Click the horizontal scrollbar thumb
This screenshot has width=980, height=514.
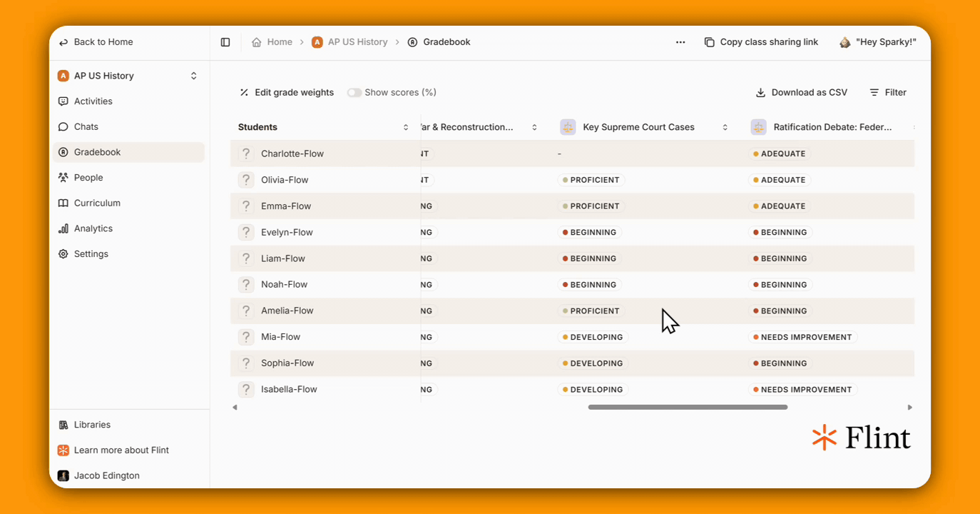point(688,408)
